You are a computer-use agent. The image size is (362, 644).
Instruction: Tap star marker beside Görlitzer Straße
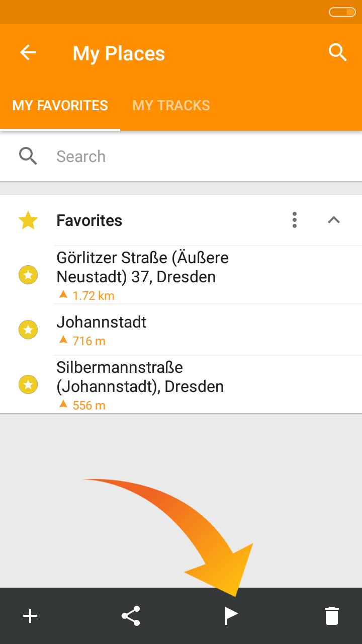28,275
